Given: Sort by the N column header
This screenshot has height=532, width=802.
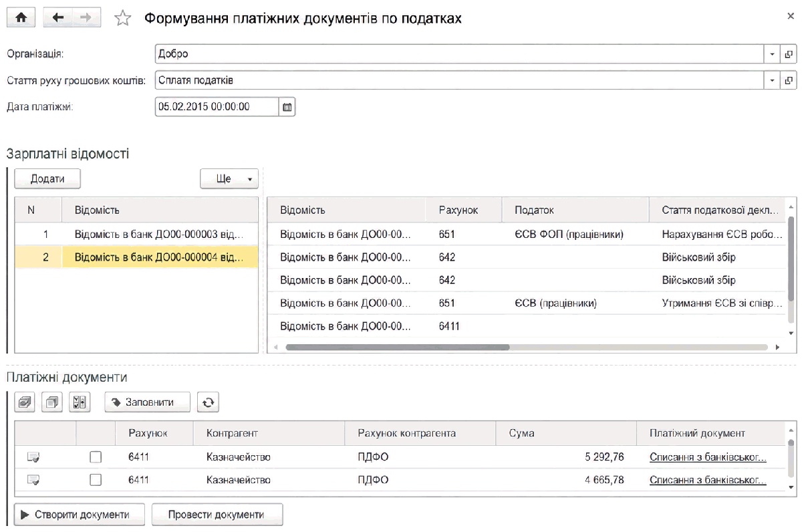Looking at the screenshot, I should pos(38,210).
